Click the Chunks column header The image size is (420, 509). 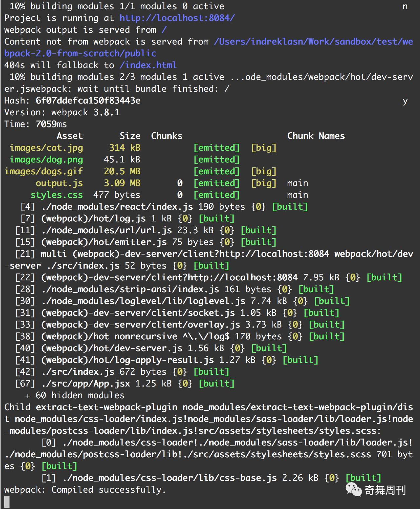point(167,136)
